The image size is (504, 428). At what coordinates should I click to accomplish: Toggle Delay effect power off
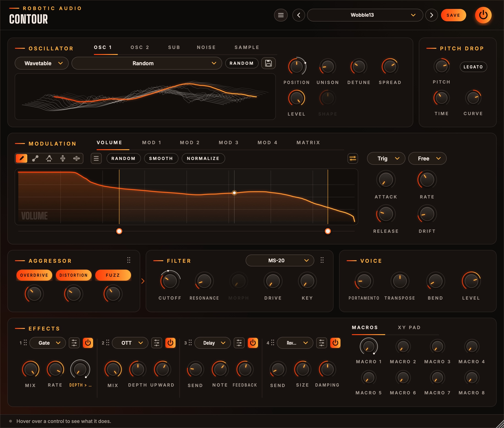point(253,343)
